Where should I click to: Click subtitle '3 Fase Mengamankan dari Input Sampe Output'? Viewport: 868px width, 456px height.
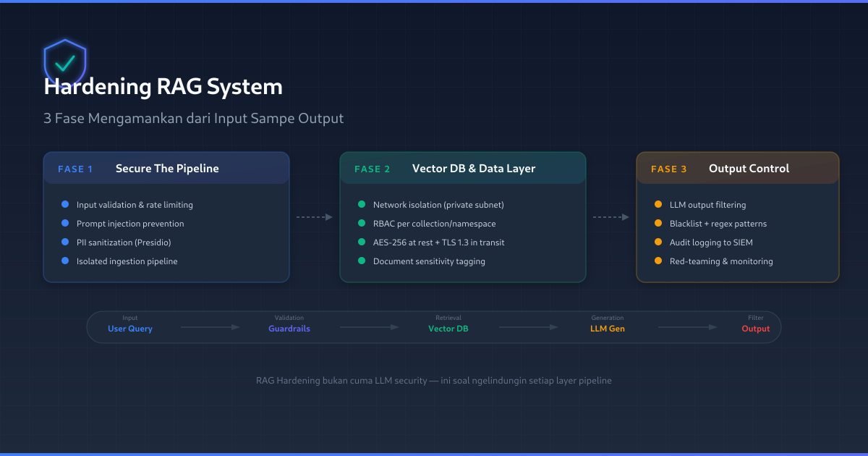pos(194,118)
